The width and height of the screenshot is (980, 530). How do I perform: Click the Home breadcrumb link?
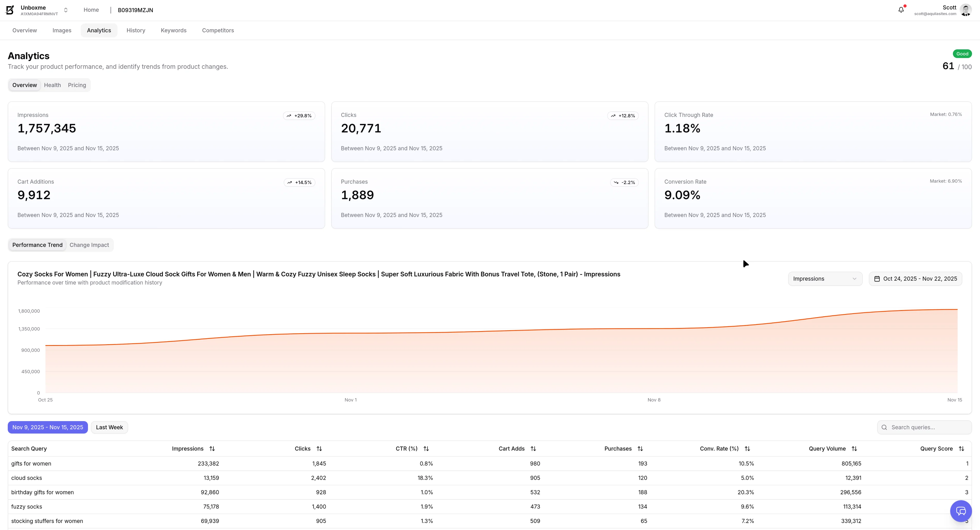tap(91, 10)
